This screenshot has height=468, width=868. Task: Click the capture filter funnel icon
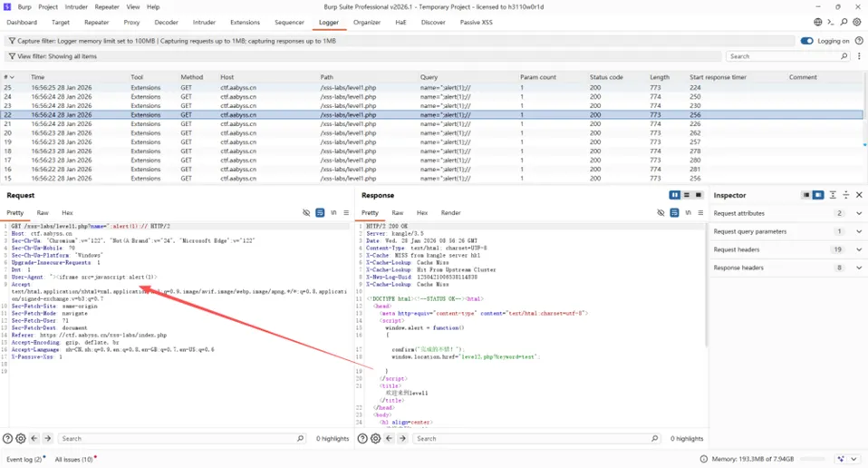click(12, 41)
